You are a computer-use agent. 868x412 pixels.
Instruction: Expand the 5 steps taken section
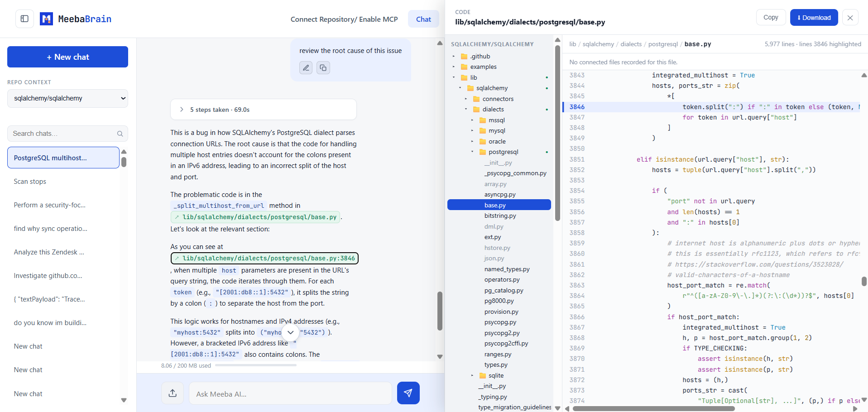(x=264, y=110)
